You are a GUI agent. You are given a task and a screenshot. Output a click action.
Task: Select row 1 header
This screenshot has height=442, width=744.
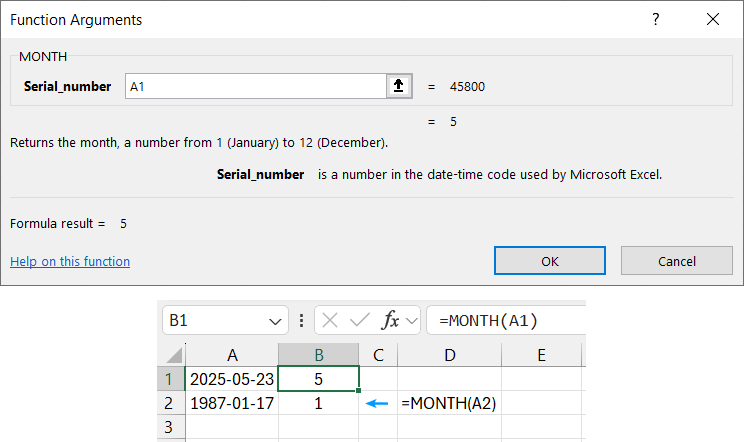click(170, 379)
